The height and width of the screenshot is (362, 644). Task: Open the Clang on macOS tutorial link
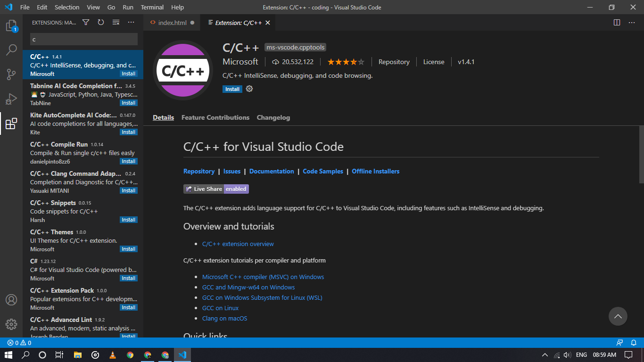click(x=225, y=318)
